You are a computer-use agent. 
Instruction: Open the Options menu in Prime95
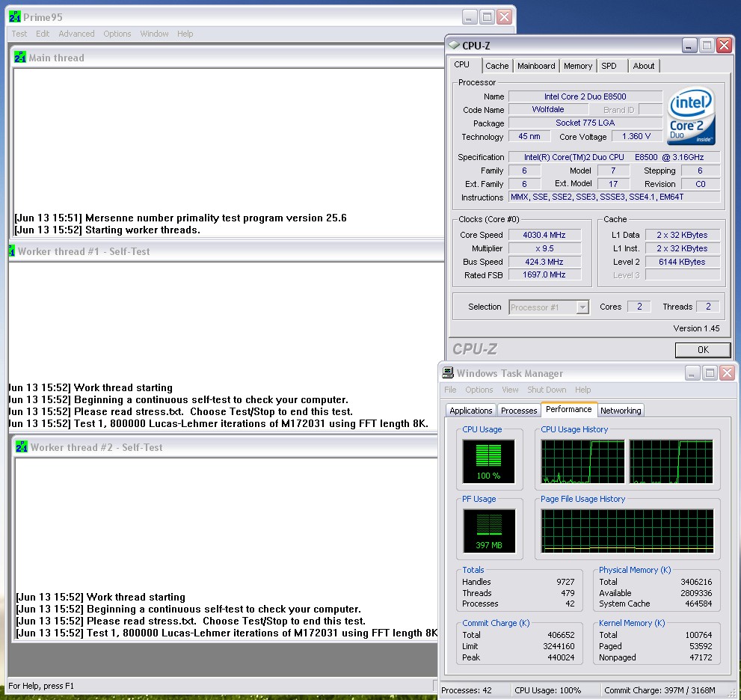[117, 34]
